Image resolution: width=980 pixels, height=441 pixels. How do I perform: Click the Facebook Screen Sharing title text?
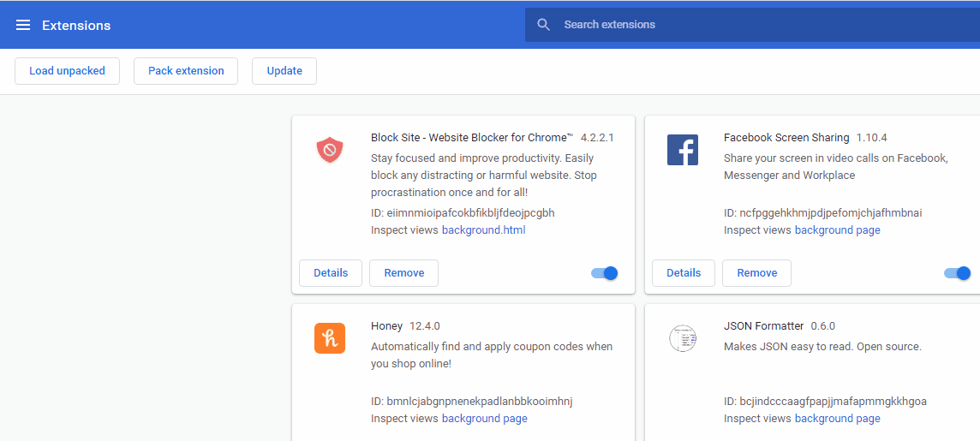(x=786, y=137)
